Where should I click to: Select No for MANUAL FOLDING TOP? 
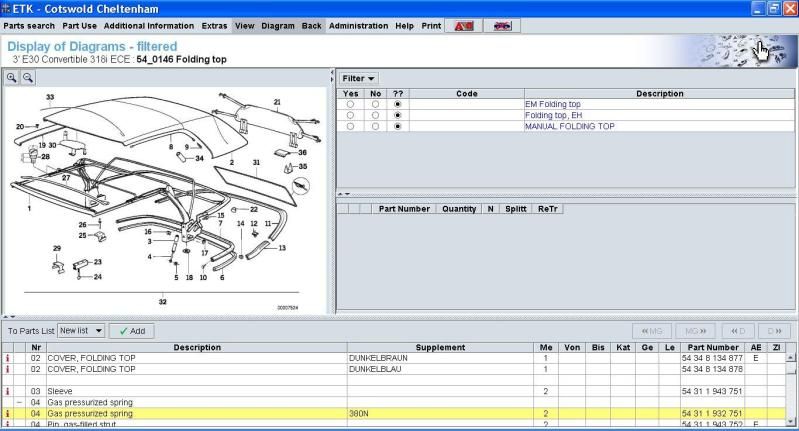(x=376, y=126)
